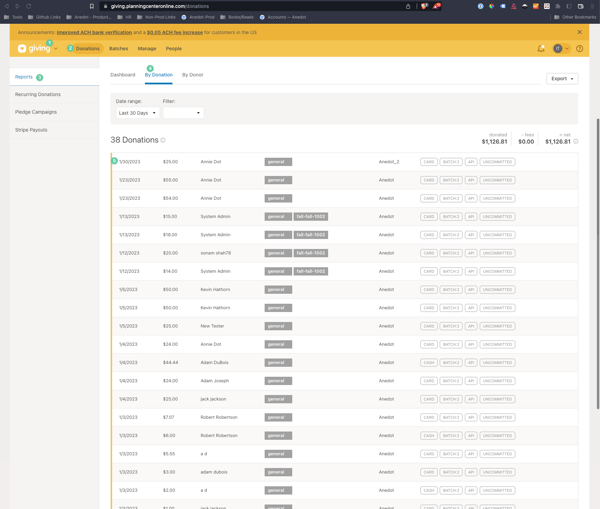600x509 pixels.
Task: Click UNCOMMITTED badge on the $5.55 row
Action: click(x=497, y=454)
